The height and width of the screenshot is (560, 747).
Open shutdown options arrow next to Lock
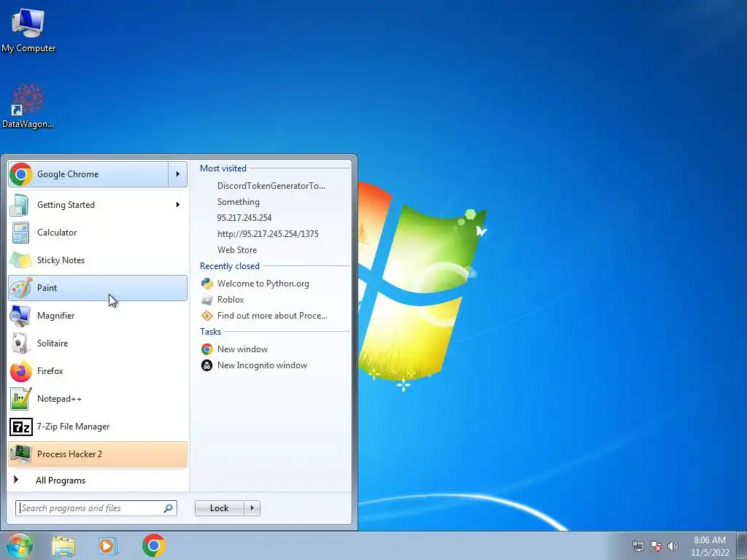pos(252,508)
